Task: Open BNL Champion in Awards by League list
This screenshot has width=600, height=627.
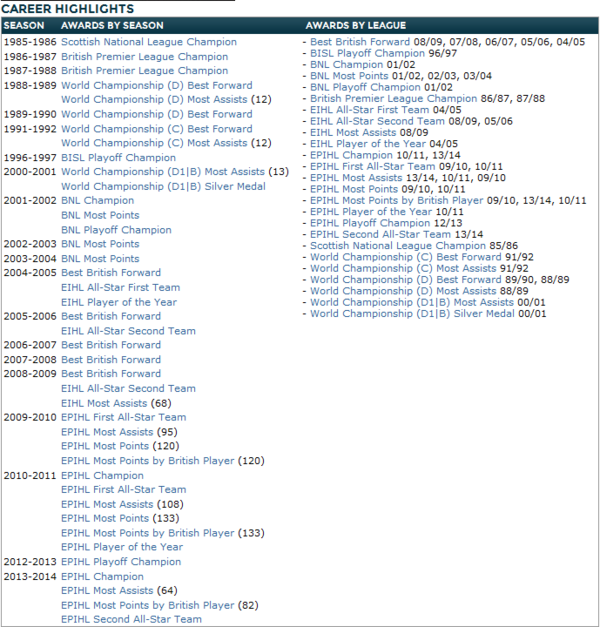Action: pyautogui.click(x=347, y=64)
